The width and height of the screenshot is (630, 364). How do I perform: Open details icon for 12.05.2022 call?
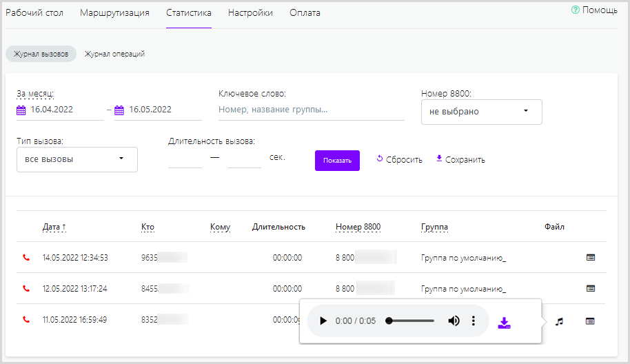tap(590, 288)
